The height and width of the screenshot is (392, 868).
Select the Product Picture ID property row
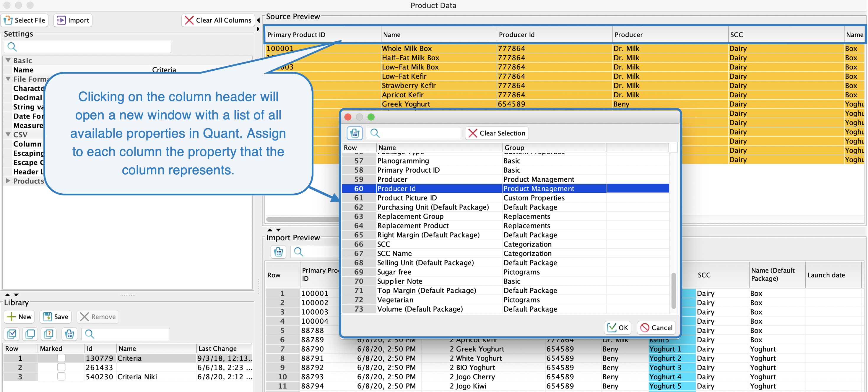tap(505, 198)
